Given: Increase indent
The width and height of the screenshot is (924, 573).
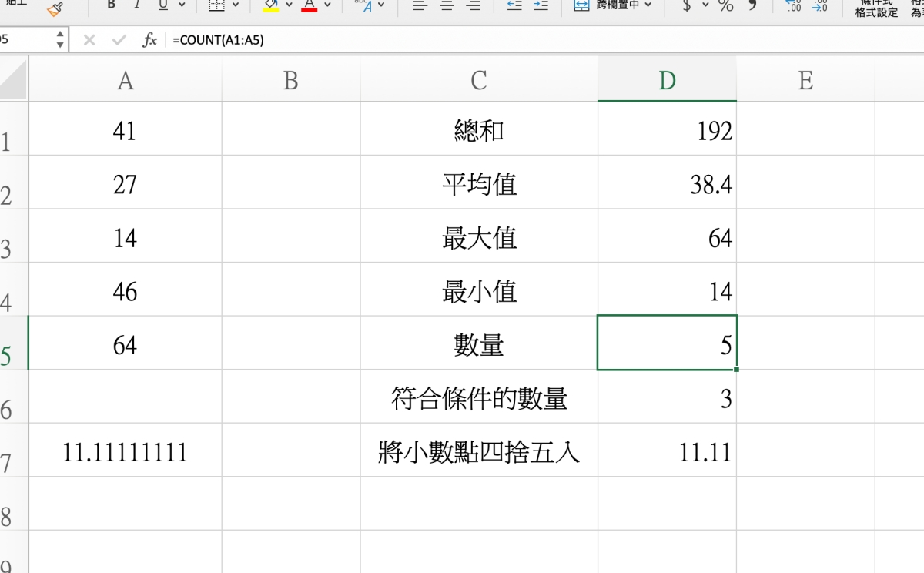Looking at the screenshot, I should pos(541,6).
